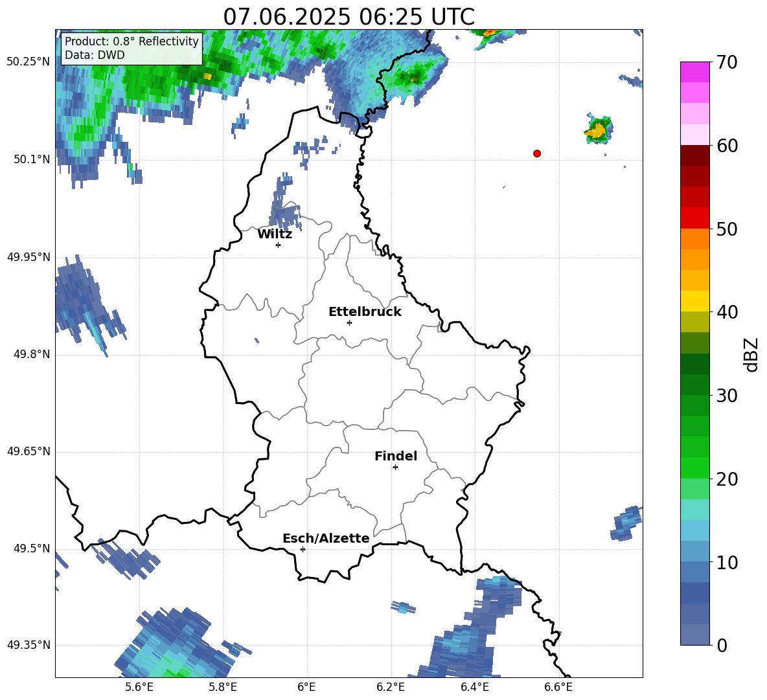Click the Data: DWD text

pos(95,55)
